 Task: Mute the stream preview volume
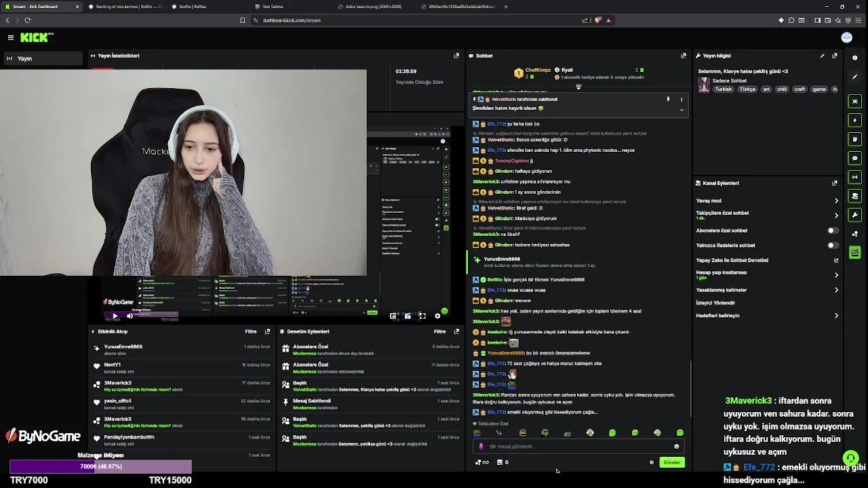coord(130,316)
